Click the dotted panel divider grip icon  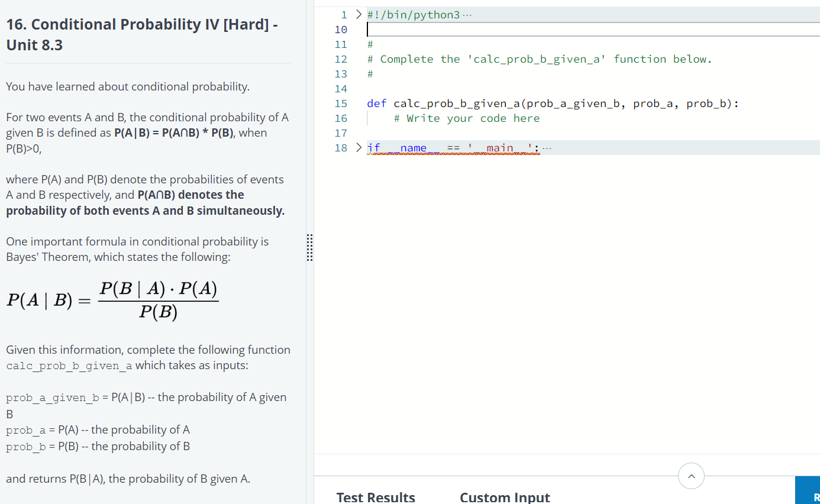click(x=309, y=248)
